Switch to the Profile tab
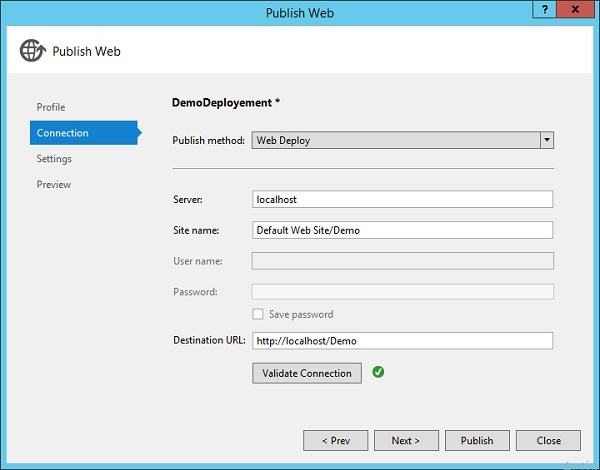This screenshot has height=470, width=600. pyautogui.click(x=51, y=107)
